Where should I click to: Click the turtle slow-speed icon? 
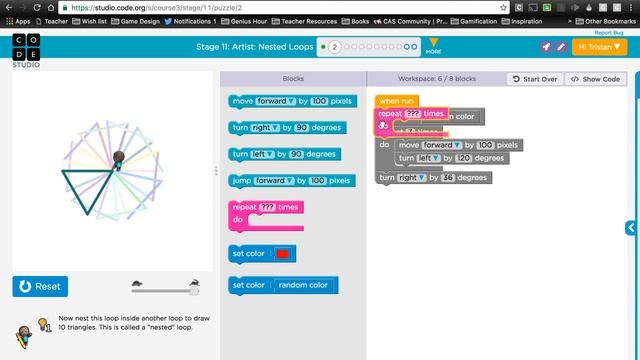137,283
